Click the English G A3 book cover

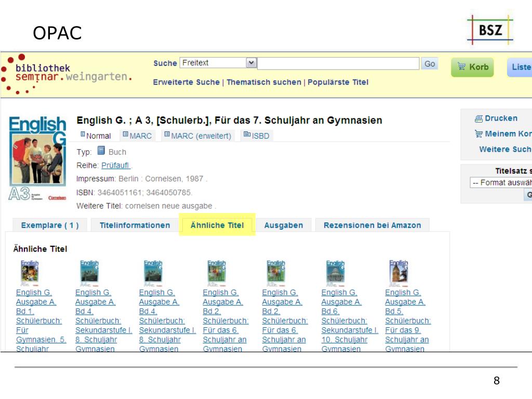[x=37, y=158]
